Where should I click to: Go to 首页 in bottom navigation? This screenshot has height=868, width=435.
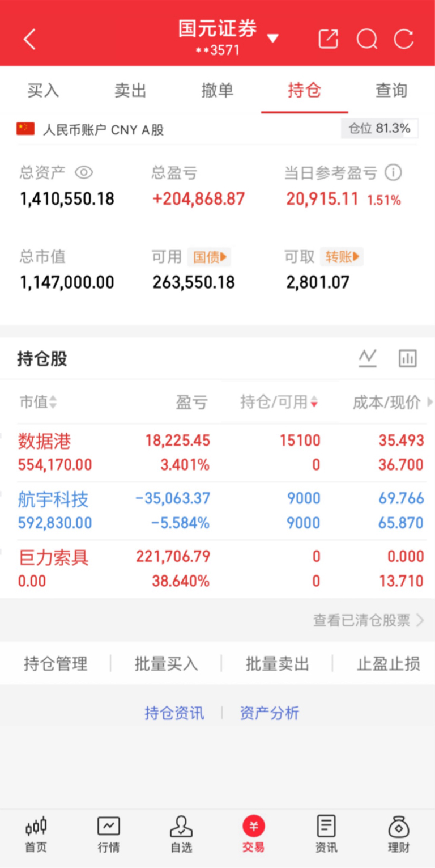pos(36,835)
